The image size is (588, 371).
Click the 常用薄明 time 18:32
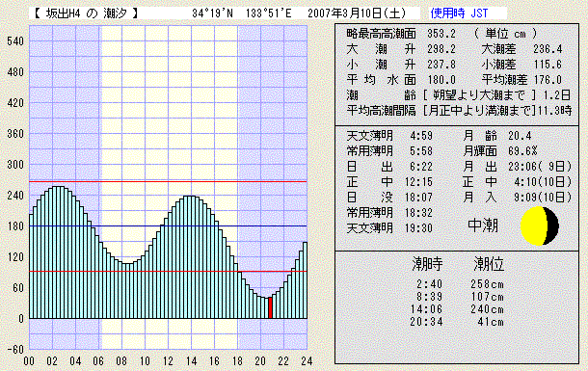418,212
